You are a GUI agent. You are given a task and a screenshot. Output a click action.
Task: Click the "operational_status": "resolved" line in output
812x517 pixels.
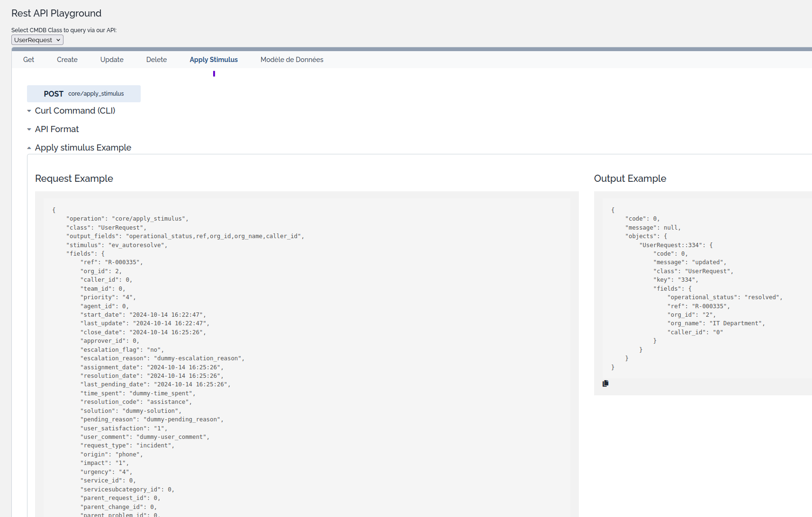724,297
